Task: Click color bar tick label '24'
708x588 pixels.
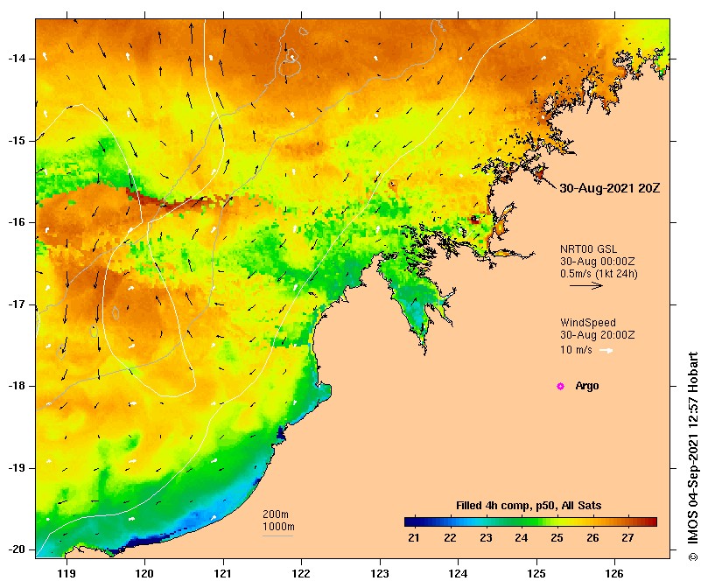Action: point(521,538)
